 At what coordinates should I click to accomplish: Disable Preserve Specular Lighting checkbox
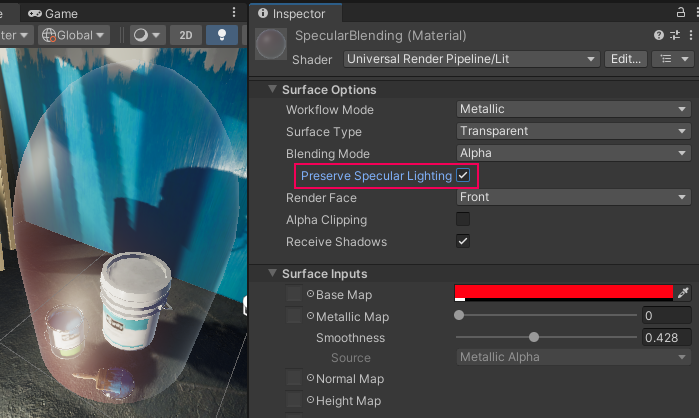[463, 176]
